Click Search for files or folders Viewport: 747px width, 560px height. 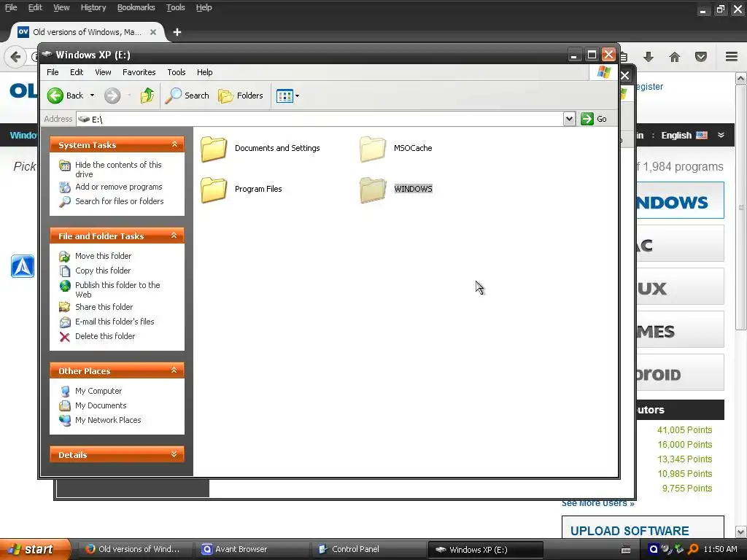click(x=119, y=201)
